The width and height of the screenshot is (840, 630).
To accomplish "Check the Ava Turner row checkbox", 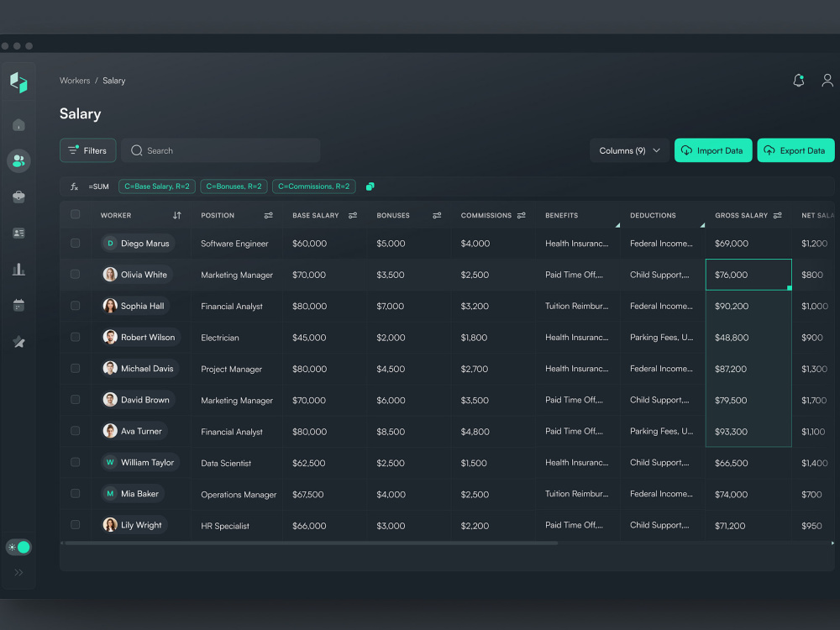I will click(75, 431).
